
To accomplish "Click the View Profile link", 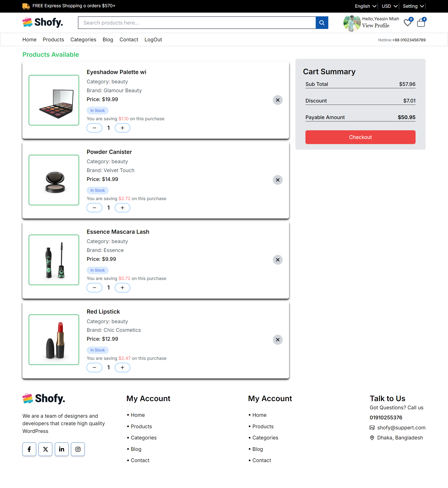I will [x=375, y=25].
